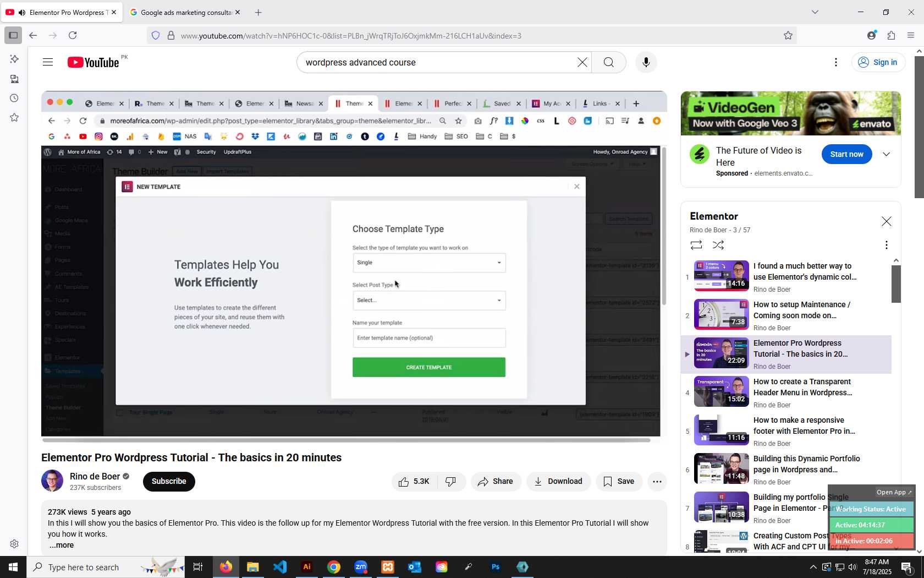Image resolution: width=924 pixels, height=578 pixels.
Task: Open Windows Start menu
Action: tap(13, 567)
